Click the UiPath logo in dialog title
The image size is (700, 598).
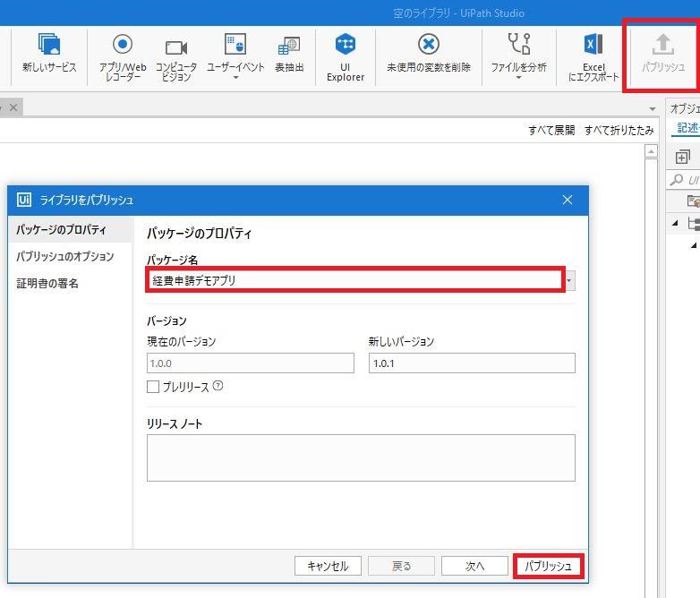coord(23,200)
